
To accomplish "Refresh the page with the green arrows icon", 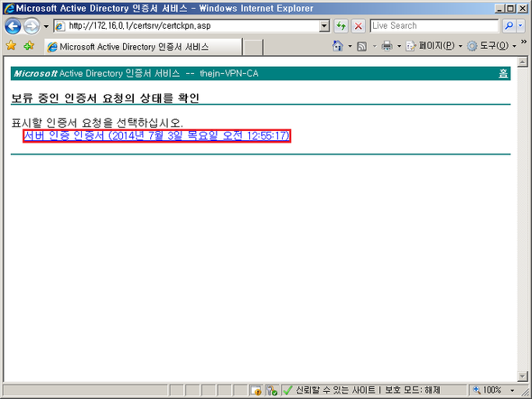I will (341, 26).
